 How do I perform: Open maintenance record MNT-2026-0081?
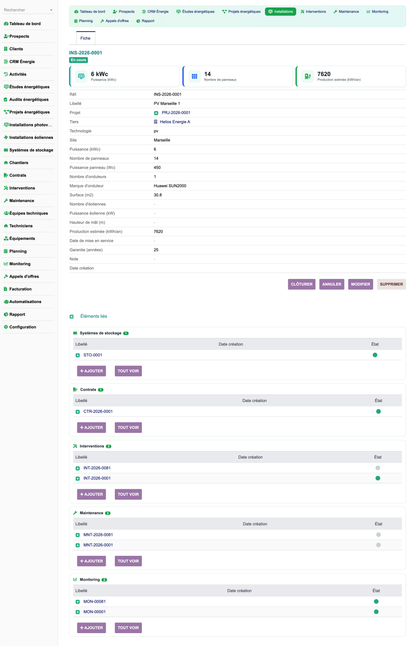click(98, 535)
